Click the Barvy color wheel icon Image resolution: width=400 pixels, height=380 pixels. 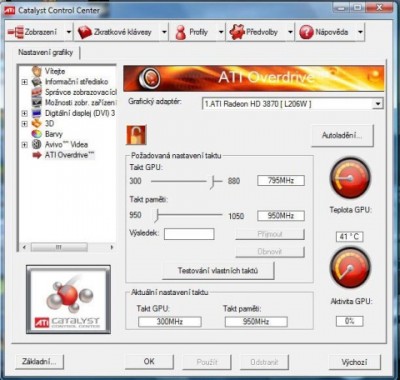(x=36, y=134)
